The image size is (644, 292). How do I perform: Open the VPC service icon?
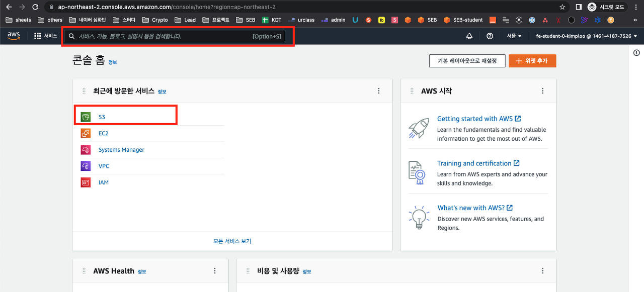(86, 166)
